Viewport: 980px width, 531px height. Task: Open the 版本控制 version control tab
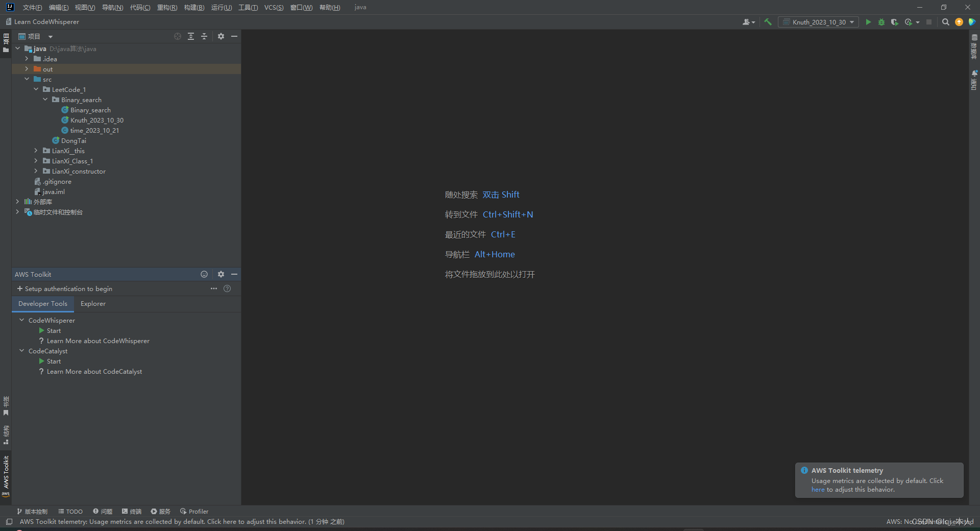[x=32, y=512]
